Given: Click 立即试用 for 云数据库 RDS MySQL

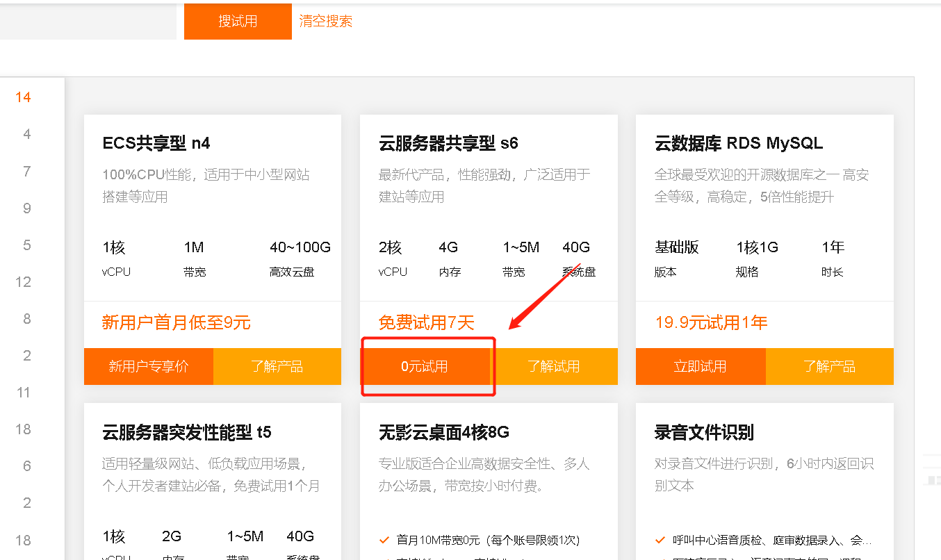Looking at the screenshot, I should (701, 366).
